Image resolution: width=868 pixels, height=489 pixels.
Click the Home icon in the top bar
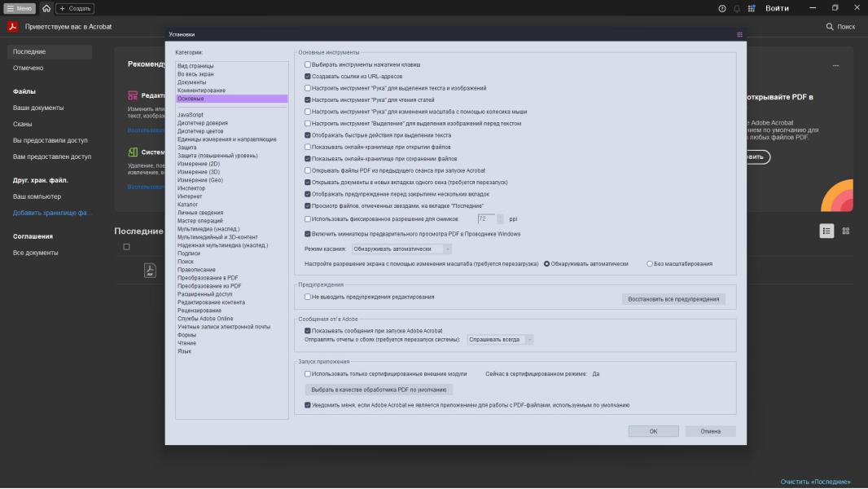tap(46, 8)
